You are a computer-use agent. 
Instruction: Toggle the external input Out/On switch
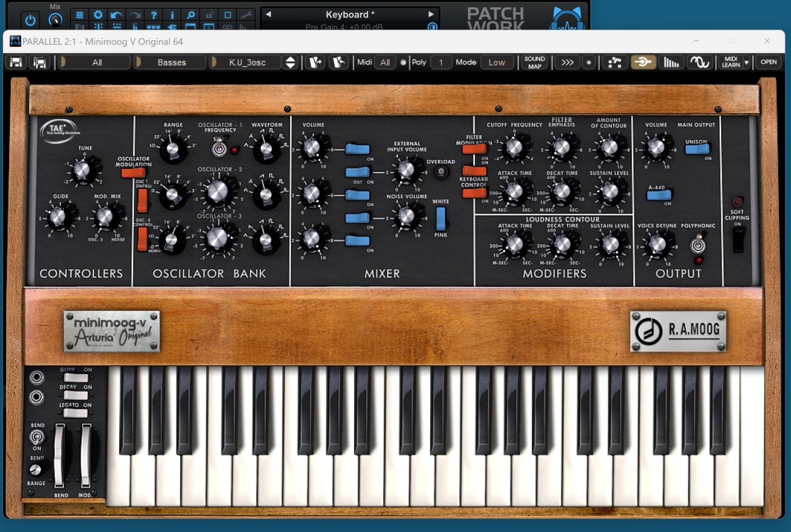358,172
